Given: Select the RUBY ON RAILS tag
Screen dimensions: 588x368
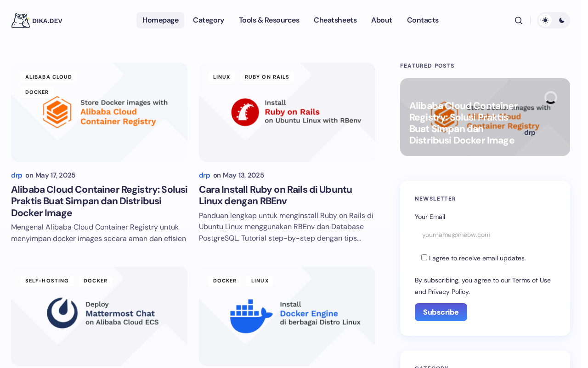Looking at the screenshot, I should 267,77.
